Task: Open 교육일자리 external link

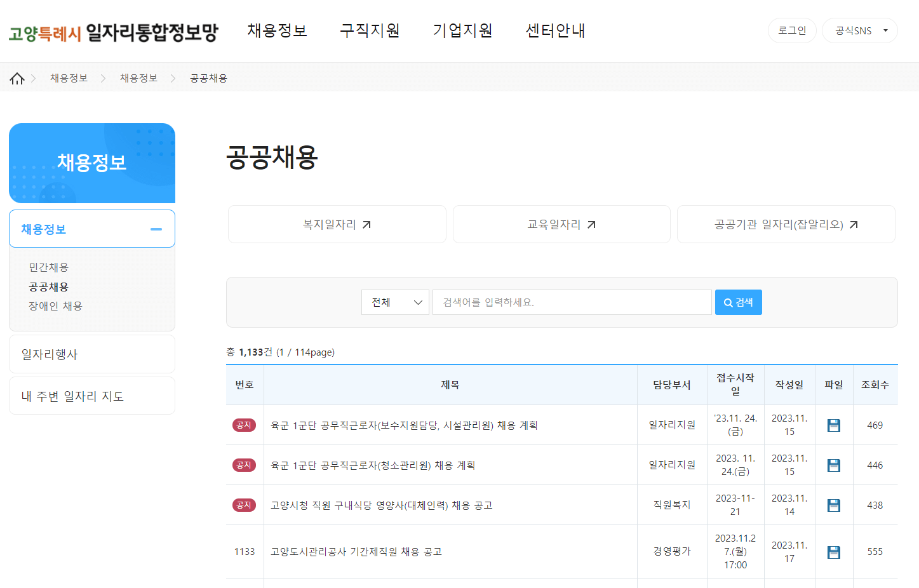Action: 561,224
